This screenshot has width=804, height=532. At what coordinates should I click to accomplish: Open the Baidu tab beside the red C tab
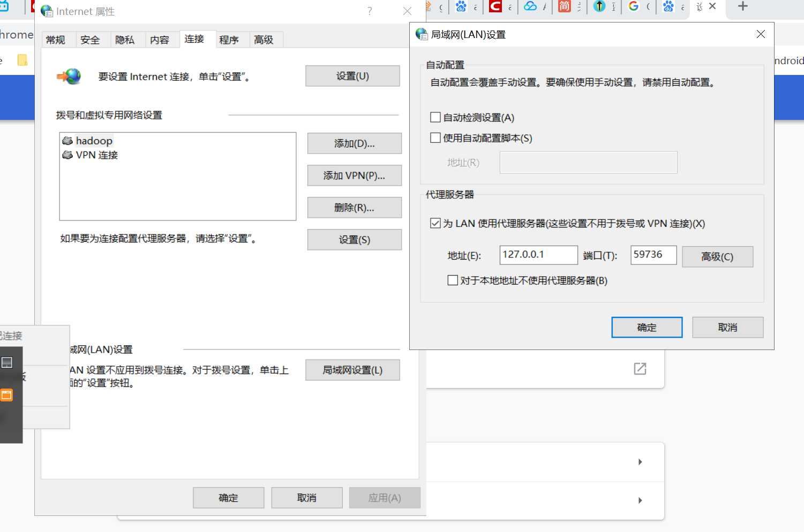(x=461, y=6)
